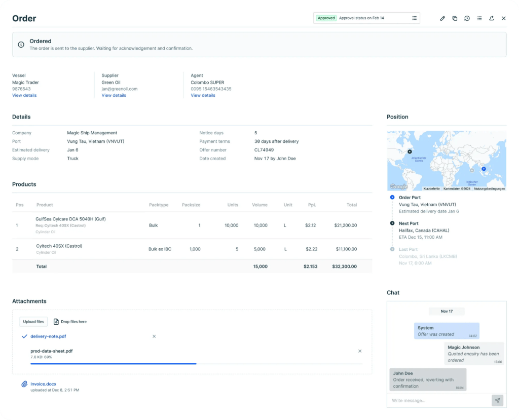Open View details link under Supplier

click(x=114, y=95)
